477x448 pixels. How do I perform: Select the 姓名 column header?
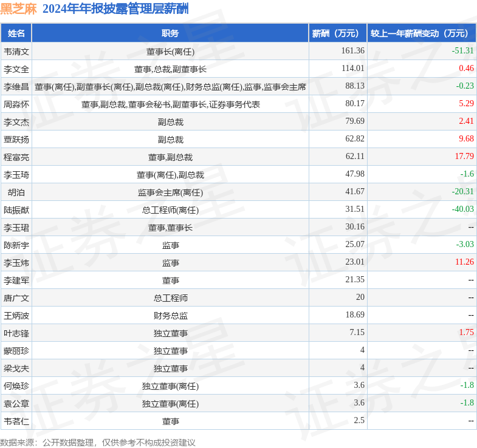pyautogui.click(x=16, y=33)
